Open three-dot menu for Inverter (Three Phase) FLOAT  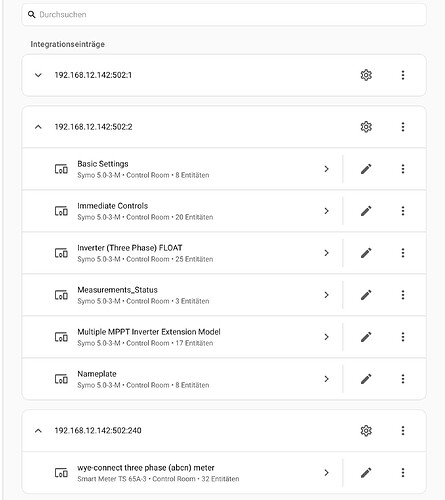(x=403, y=253)
